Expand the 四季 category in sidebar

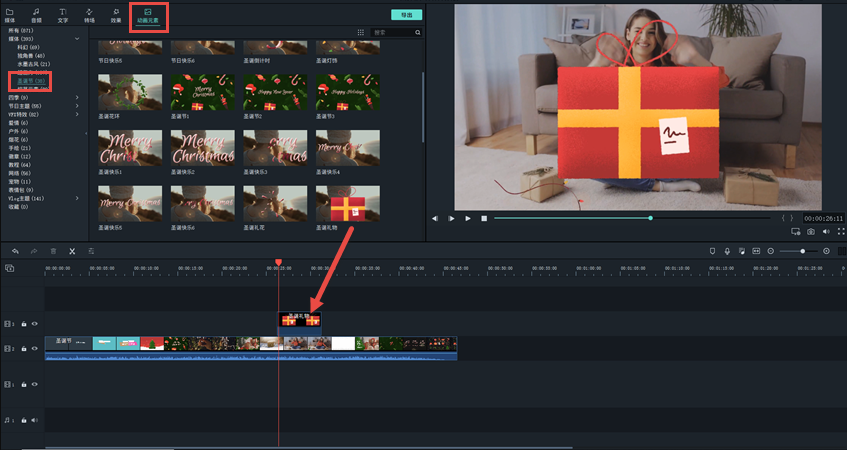(78, 97)
